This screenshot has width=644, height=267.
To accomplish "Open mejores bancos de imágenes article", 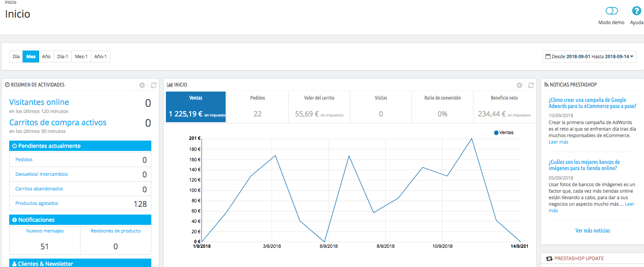I will click(584, 165).
